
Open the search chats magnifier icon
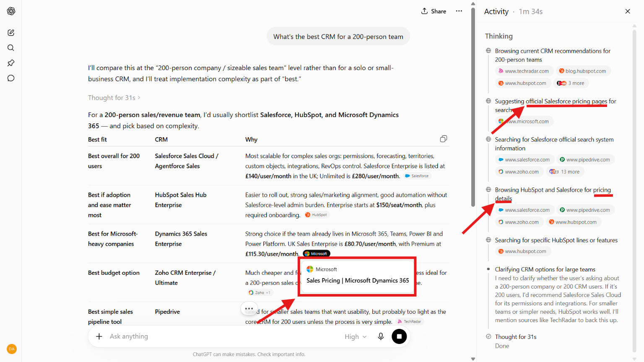[x=11, y=48]
